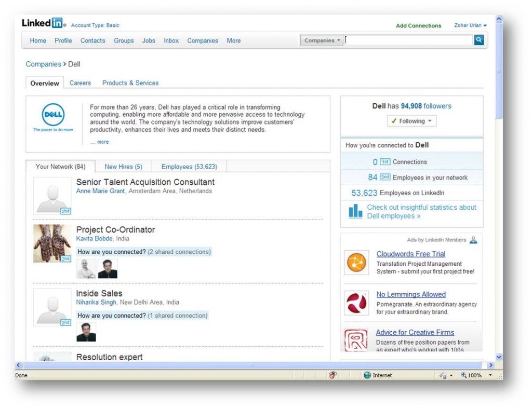Open the zoom level dropdown arrow
The image size is (532, 409).
[x=490, y=375]
